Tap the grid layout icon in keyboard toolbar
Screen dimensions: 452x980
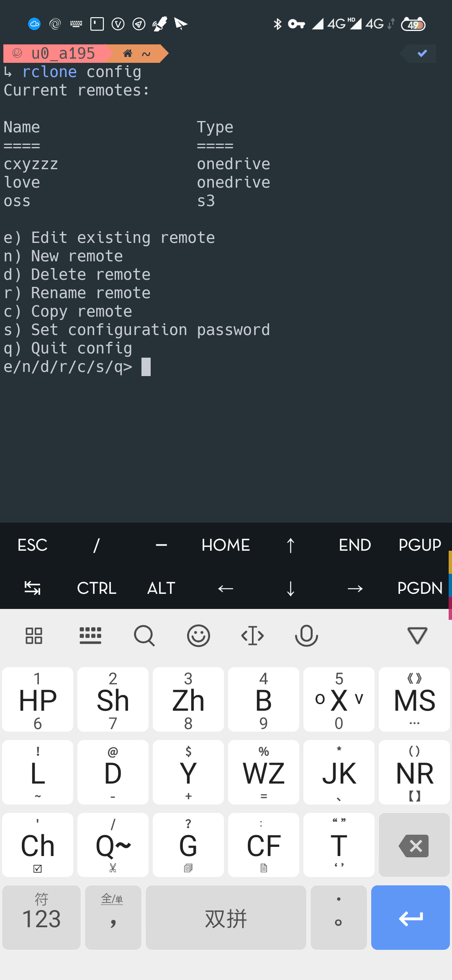point(33,635)
